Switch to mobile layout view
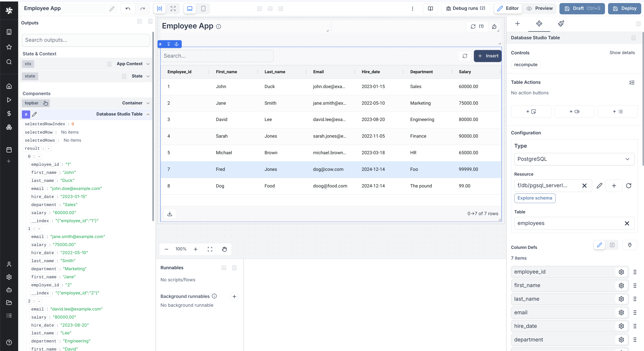 point(203,9)
